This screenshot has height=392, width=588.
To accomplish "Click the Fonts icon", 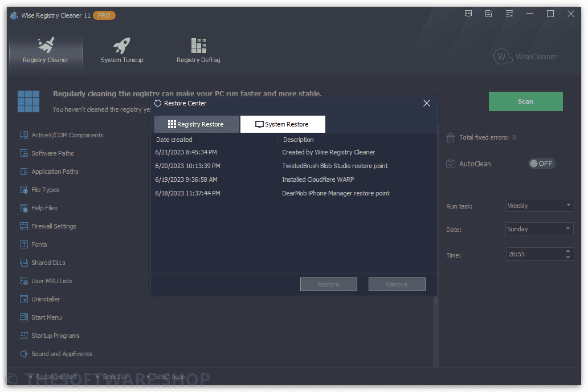I will pyautogui.click(x=23, y=244).
